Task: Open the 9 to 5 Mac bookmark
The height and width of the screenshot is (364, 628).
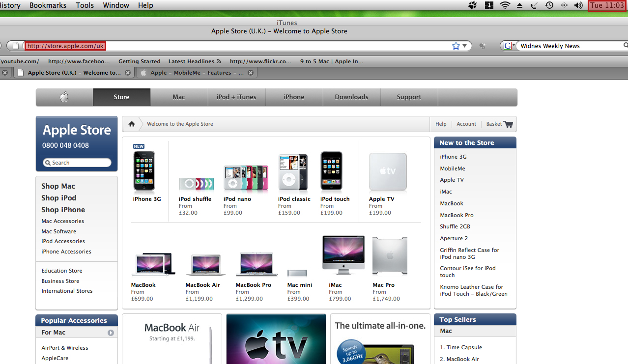Action: coord(332,61)
